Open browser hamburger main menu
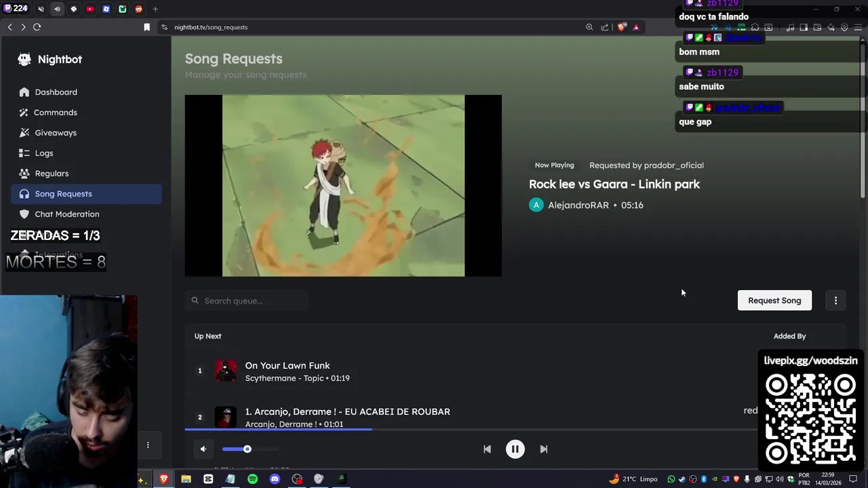This screenshot has width=868, height=488. [859, 27]
